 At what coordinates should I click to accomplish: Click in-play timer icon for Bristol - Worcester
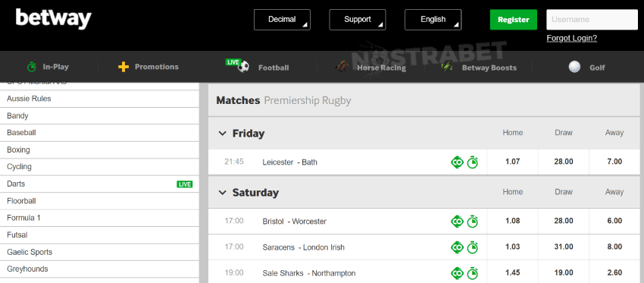tap(472, 222)
